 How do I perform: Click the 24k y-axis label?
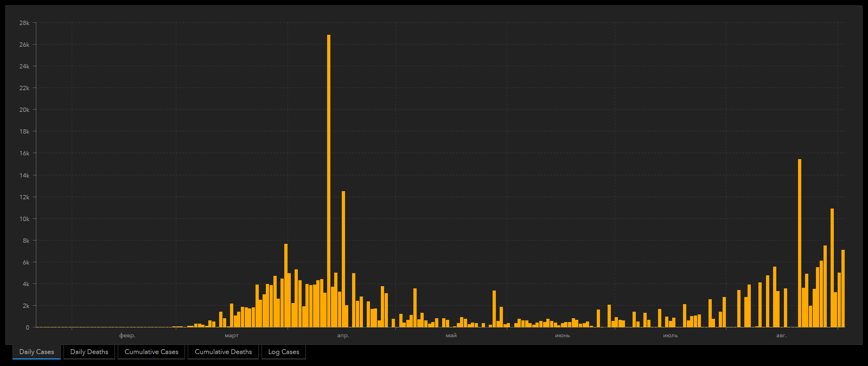click(x=24, y=66)
